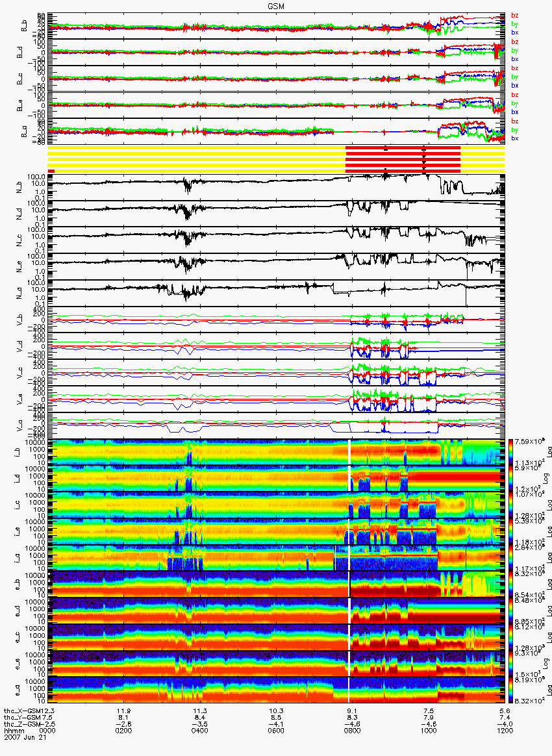Click the thc_Z-GSM row label

[x=23, y=724]
